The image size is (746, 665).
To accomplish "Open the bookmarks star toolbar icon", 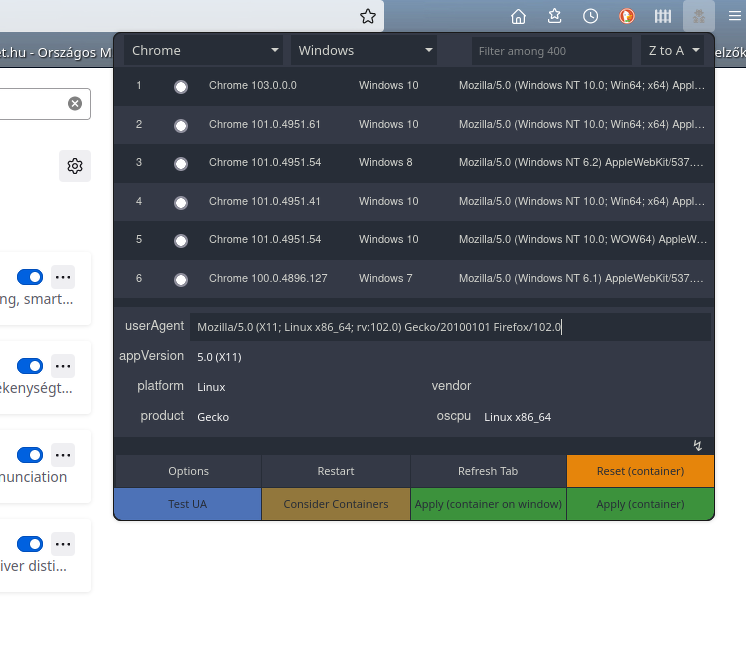I will (554, 17).
